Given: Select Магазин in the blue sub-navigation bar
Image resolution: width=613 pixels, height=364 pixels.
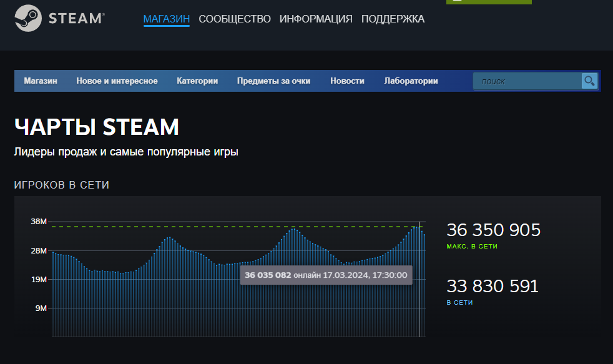Looking at the screenshot, I should coord(40,81).
